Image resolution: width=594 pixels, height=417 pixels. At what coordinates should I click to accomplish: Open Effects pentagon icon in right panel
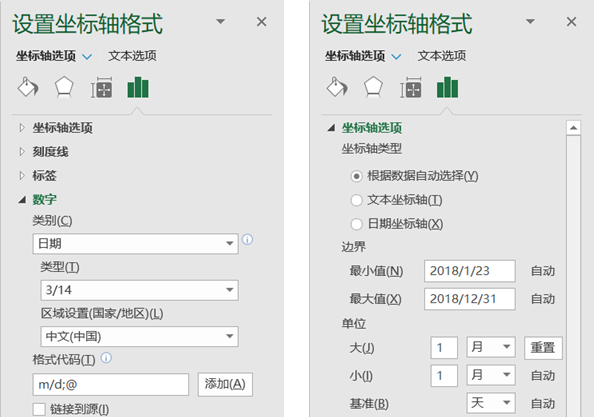[373, 87]
